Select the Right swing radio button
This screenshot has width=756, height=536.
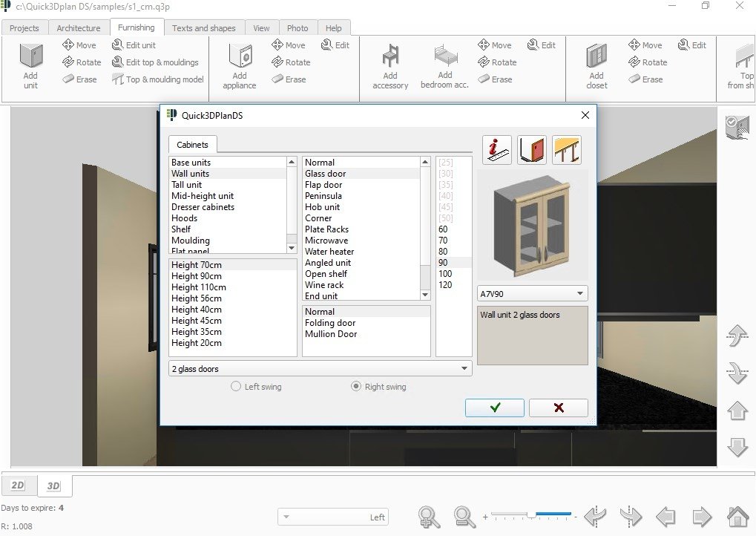[356, 387]
